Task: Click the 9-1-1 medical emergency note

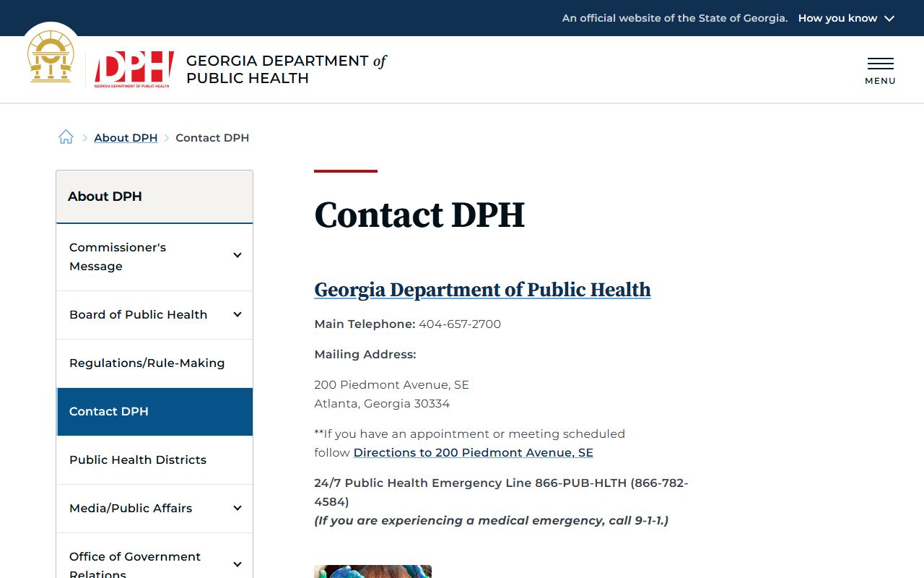Action: point(491,521)
